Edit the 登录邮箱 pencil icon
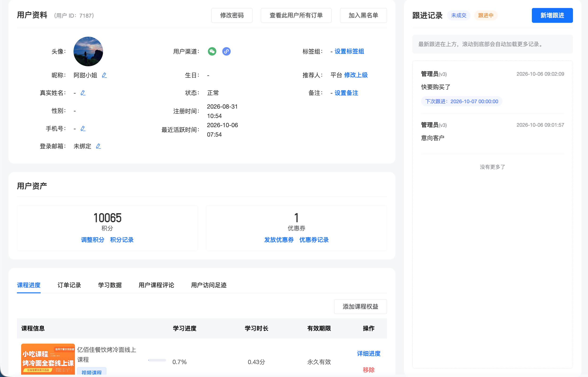Screen dimensions: 588x377 [99, 146]
